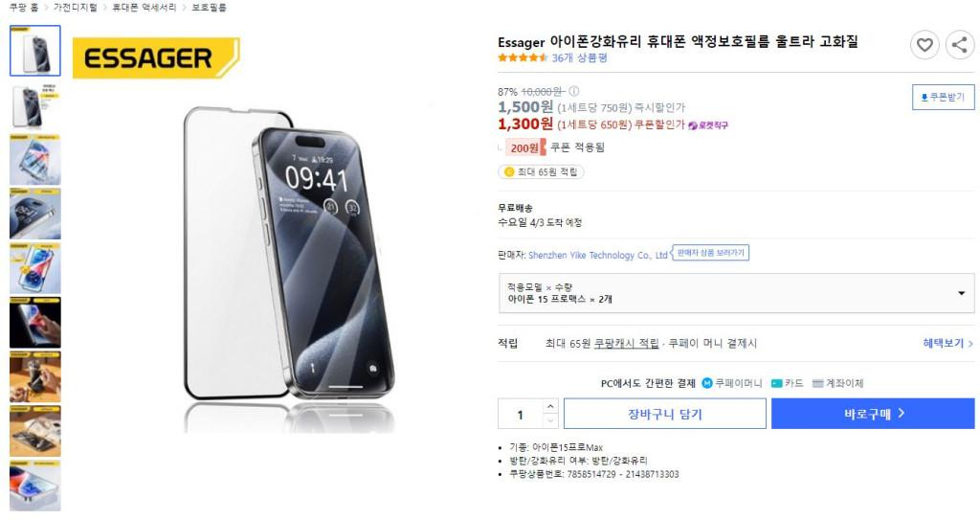Viewport: 980px width, 520px height.
Task: Decrease quantity with the down arrow
Action: pos(550,421)
